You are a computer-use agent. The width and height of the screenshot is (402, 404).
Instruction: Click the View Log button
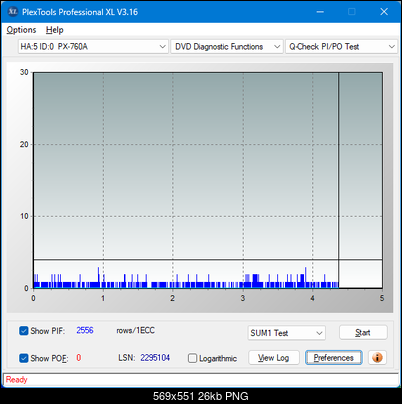[x=274, y=358]
